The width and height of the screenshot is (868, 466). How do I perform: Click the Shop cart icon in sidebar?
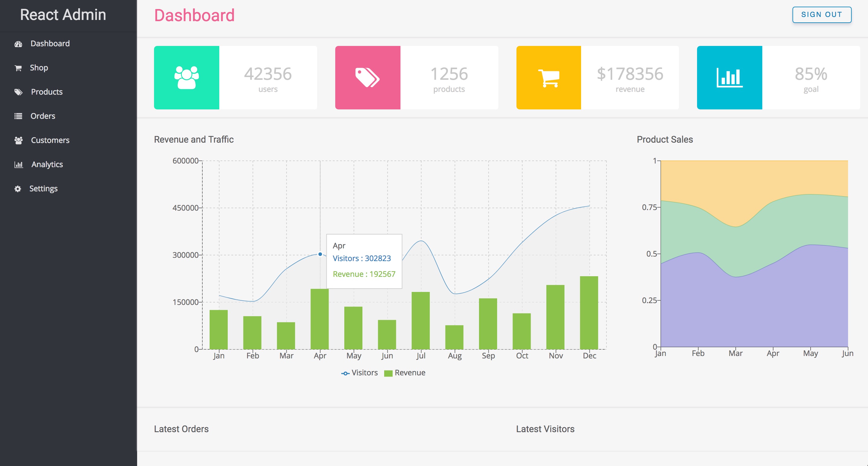[18, 68]
